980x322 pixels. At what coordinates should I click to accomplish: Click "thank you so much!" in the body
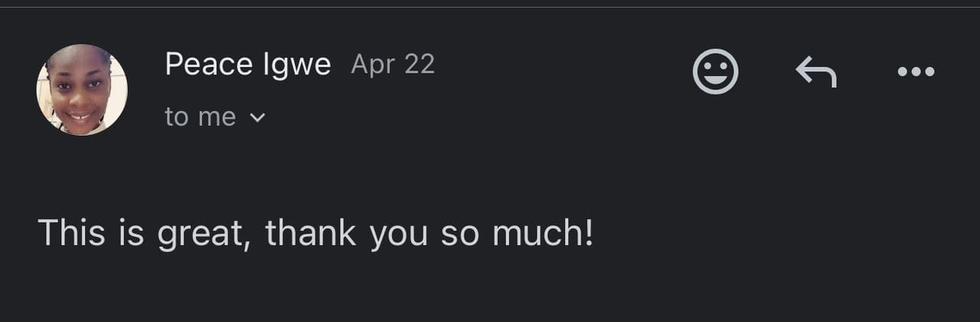[429, 232]
